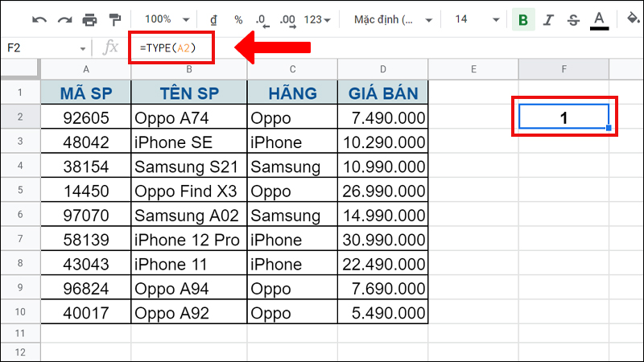Click the fill color bucket icon
644x362 pixels.
click(x=631, y=19)
